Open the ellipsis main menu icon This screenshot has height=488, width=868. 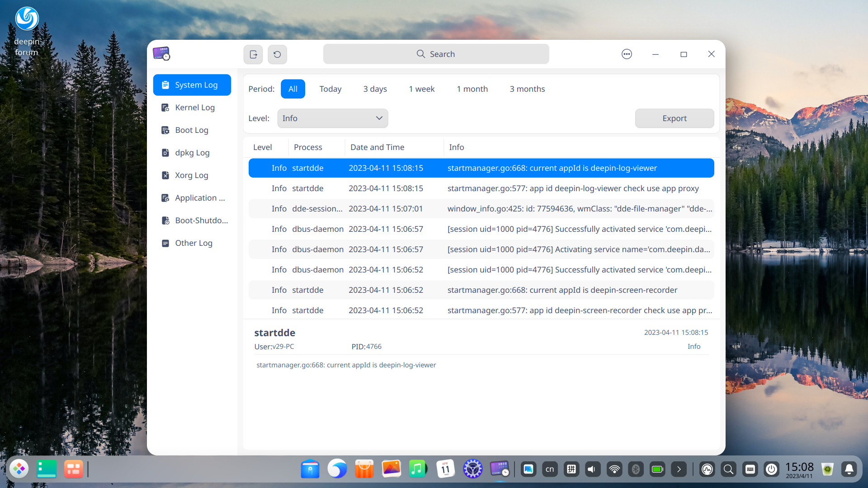[627, 54]
